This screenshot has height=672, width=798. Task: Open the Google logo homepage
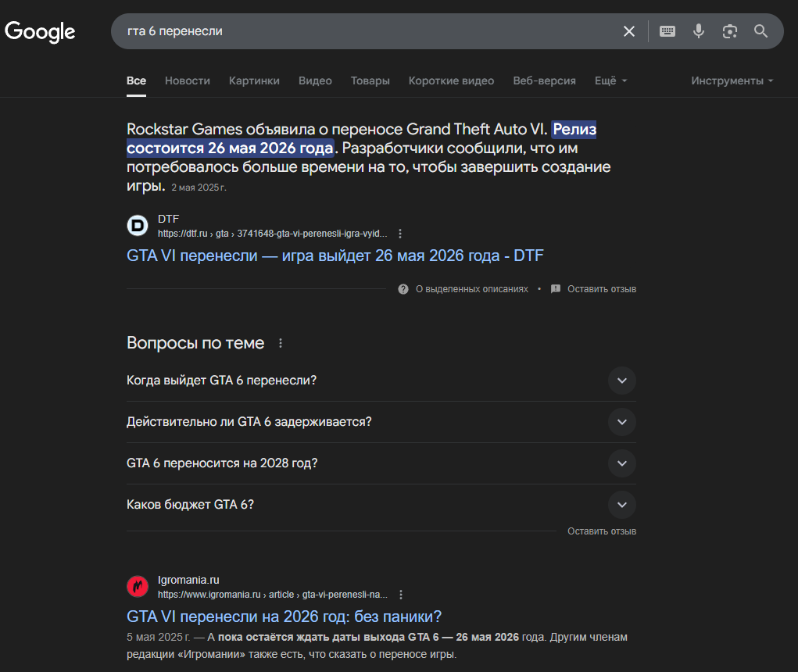(x=40, y=31)
